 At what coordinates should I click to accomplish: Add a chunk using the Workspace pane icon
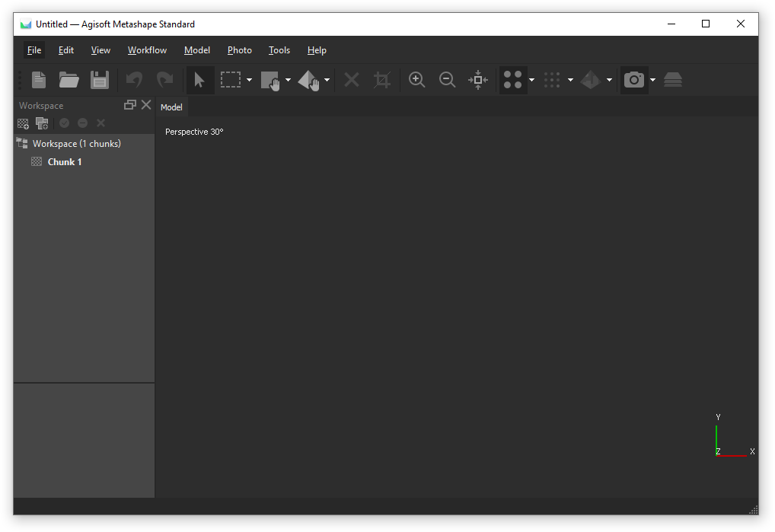[24, 123]
